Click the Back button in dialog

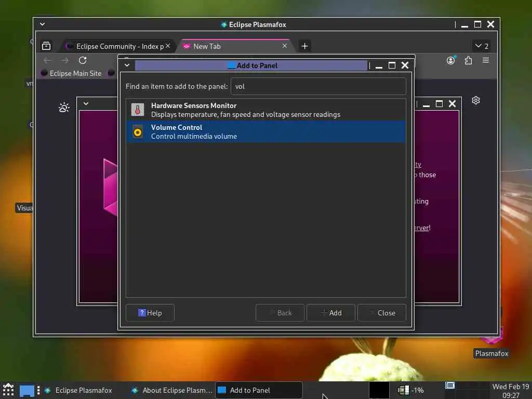(280, 313)
